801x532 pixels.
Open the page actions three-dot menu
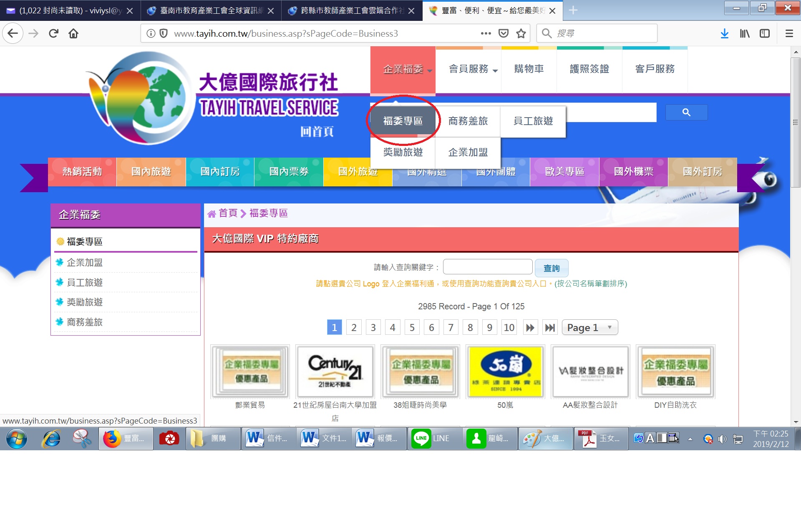[x=486, y=33]
